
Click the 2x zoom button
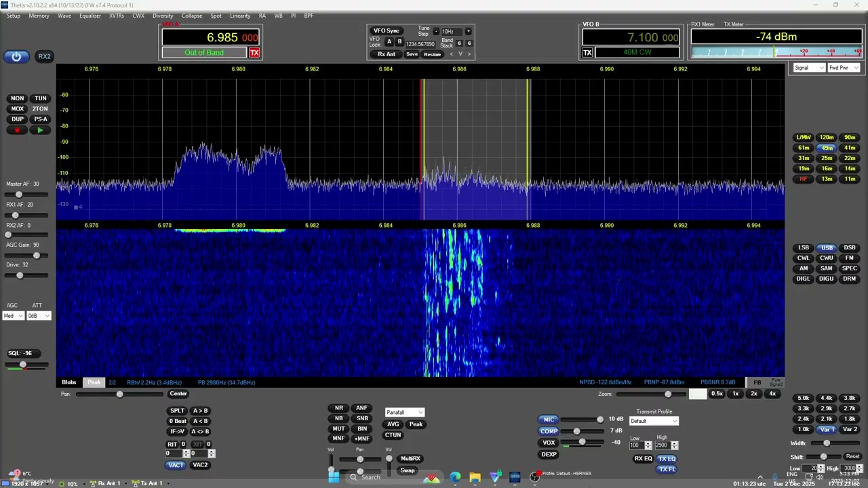pos(754,394)
